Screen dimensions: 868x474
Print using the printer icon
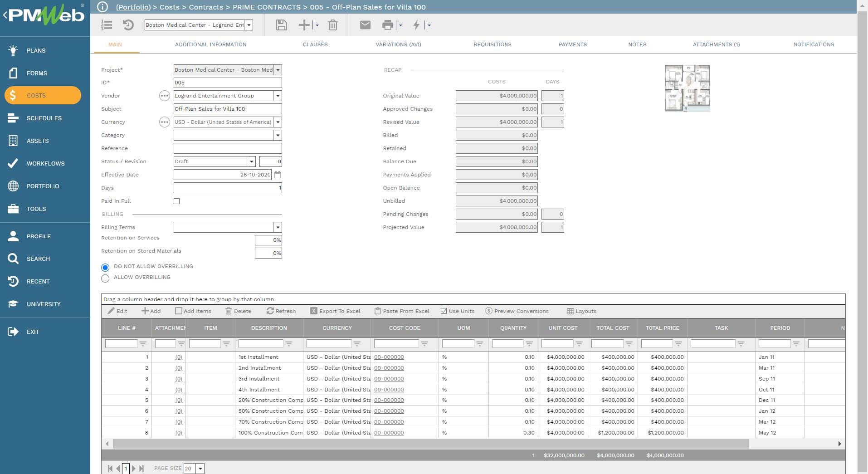(x=388, y=25)
